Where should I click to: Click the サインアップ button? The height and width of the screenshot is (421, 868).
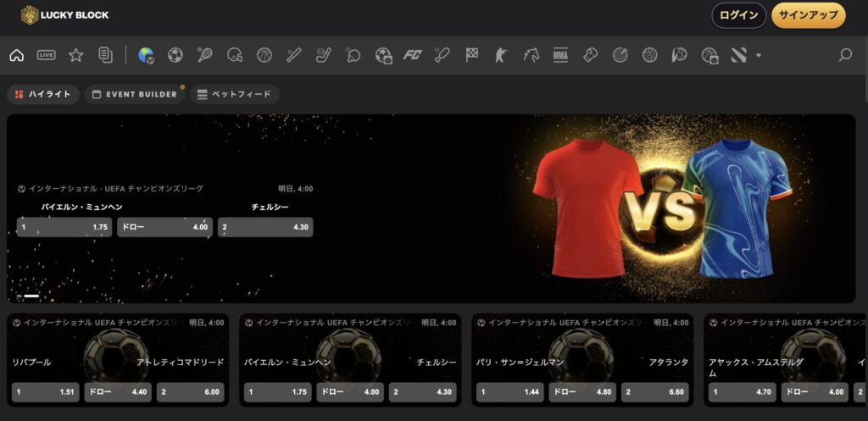808,15
